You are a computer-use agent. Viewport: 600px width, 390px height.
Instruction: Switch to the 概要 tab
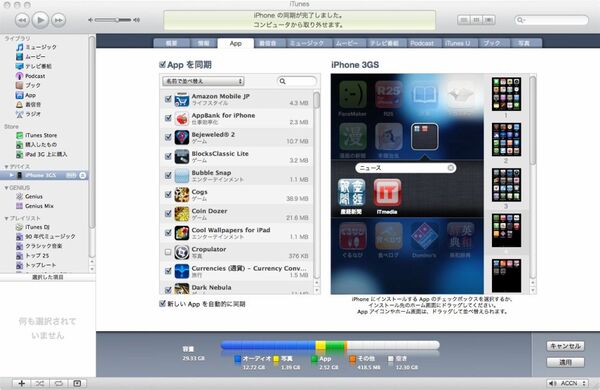(171, 43)
